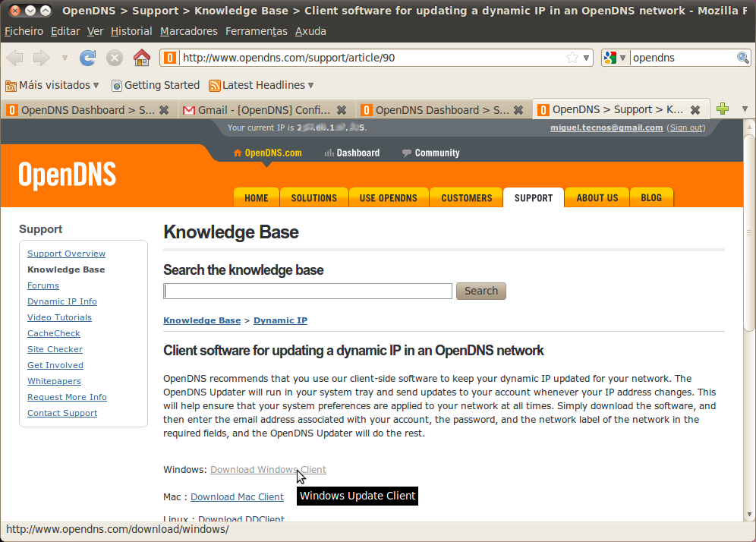Image resolution: width=756 pixels, height=542 pixels.
Task: Open the Whitepapers sidebar link
Action: click(55, 381)
